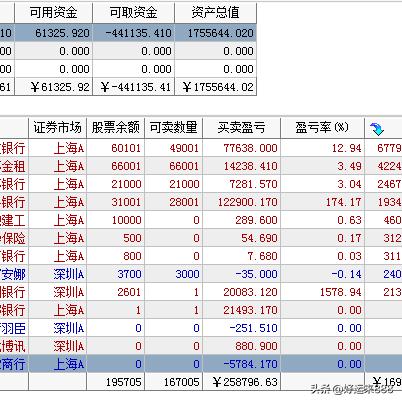This screenshot has width=402, height=403.
Task: Select sellable quantity cell 3000
Action: coord(173,274)
